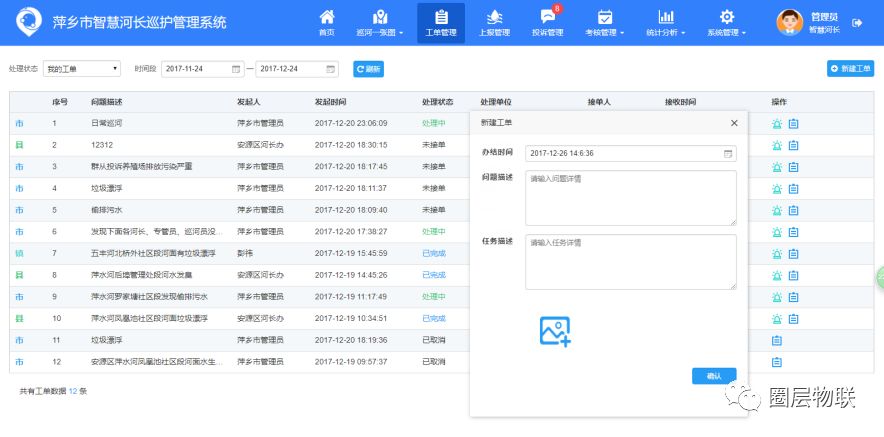Viewport: 884px width, 437px height.
Task: Open the details icon for row 群从投诉养殖场排放污染严重
Action: (793, 167)
